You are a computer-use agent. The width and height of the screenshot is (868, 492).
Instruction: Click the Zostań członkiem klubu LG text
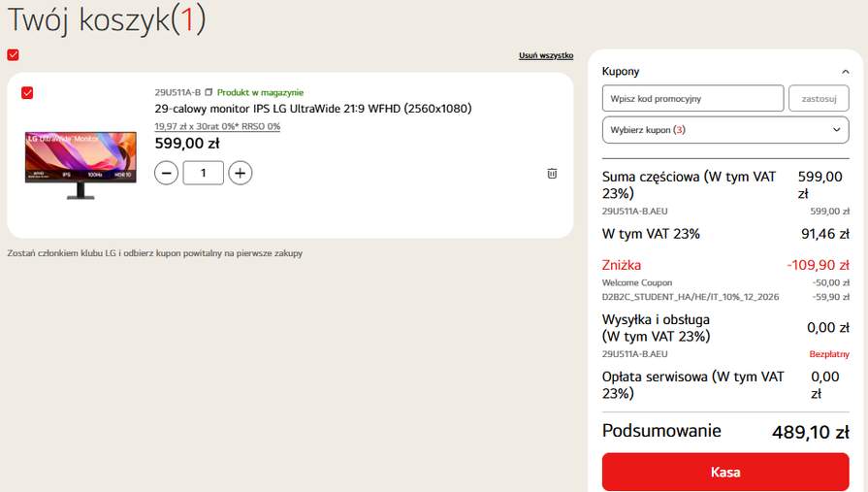[154, 253]
